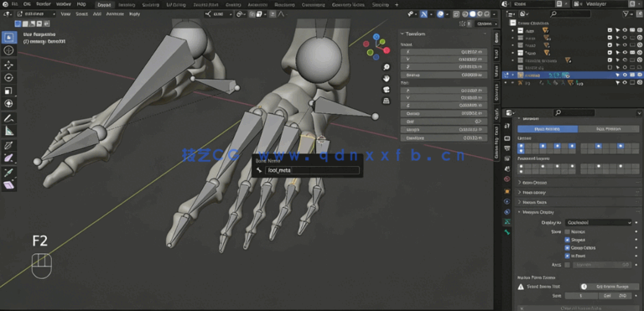Click the viewport zoom magnifier icon
644x311 pixels.
click(386, 67)
